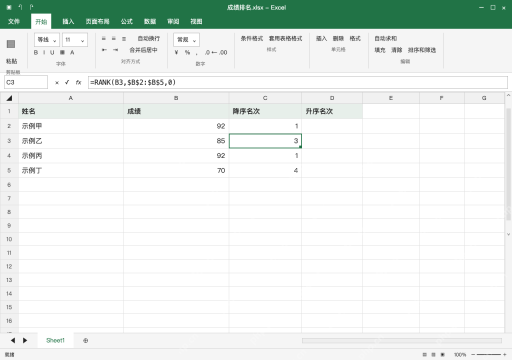This screenshot has width=512, height=360.
Task: Click the decrease indent icon
Action: pyautogui.click(x=104, y=50)
